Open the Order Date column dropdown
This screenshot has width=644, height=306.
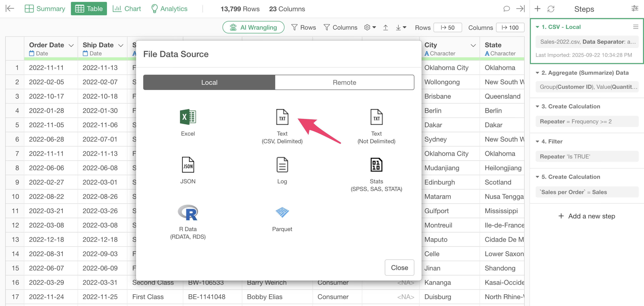pos(71,45)
